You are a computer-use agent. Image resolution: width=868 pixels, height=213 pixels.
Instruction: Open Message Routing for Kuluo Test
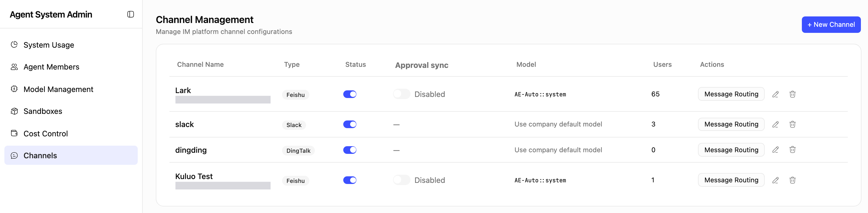point(731,180)
